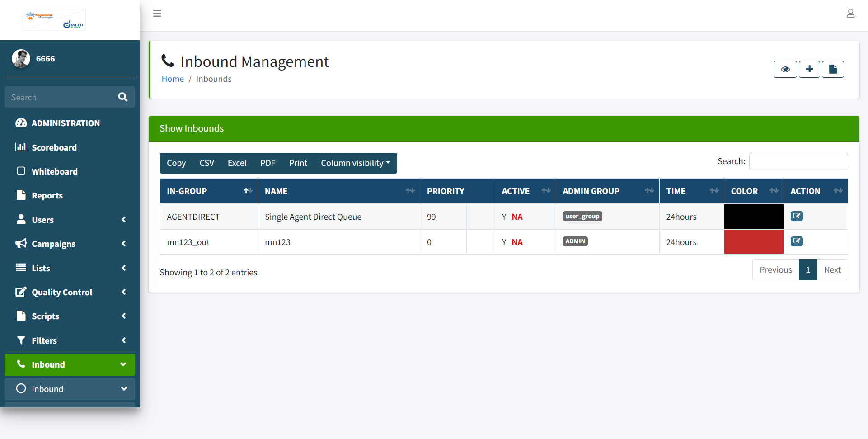Open the Scoreboard page
Screen dimensions: 868x439
pos(54,147)
